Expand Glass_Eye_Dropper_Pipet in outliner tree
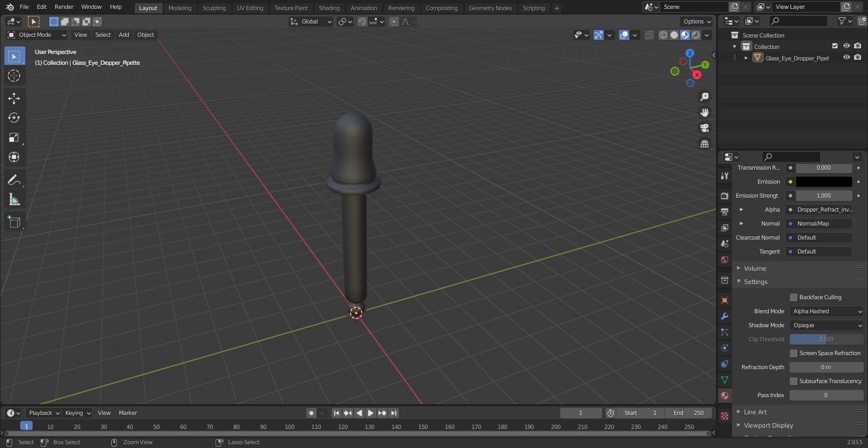868x448 pixels. [746, 58]
